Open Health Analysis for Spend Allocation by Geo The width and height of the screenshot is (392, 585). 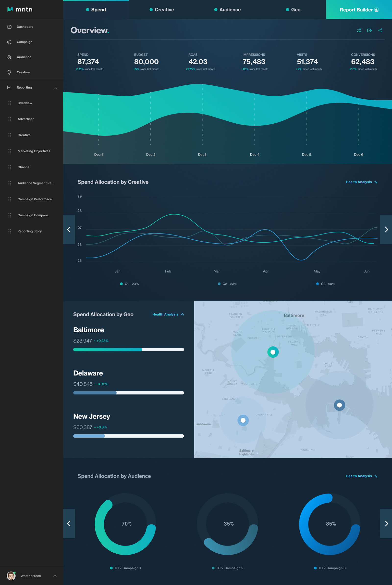click(x=168, y=314)
